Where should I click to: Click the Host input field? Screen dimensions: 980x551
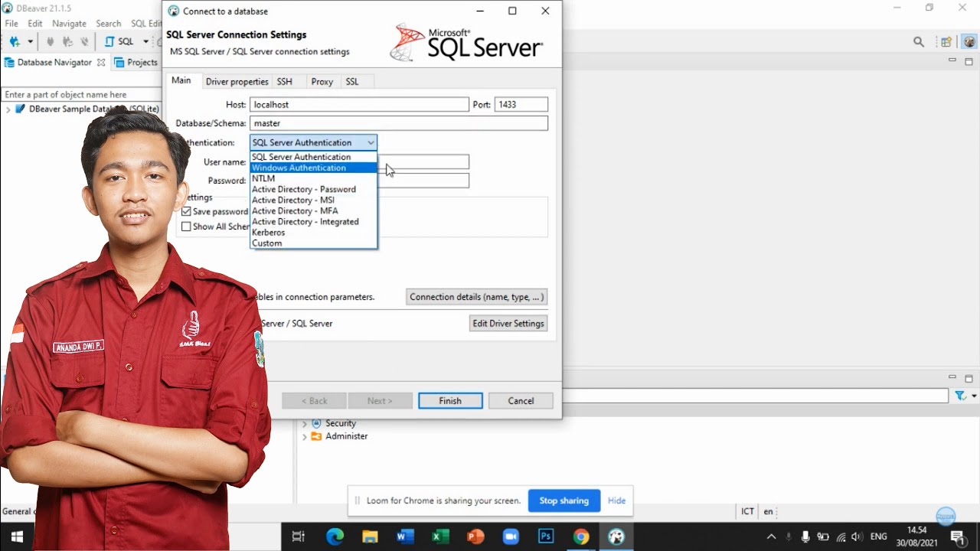(x=359, y=104)
